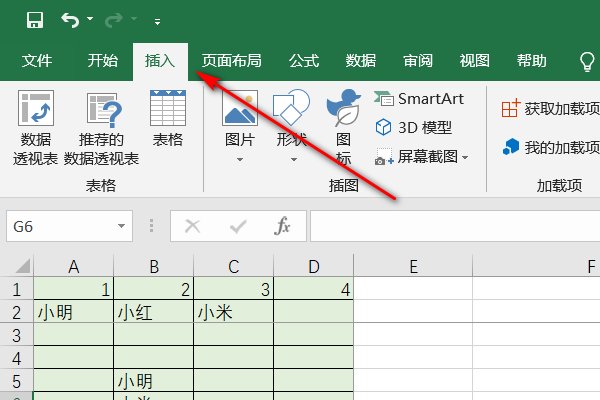Click cell C1 containing 3
This screenshot has width=600, height=400.
[x=234, y=289]
